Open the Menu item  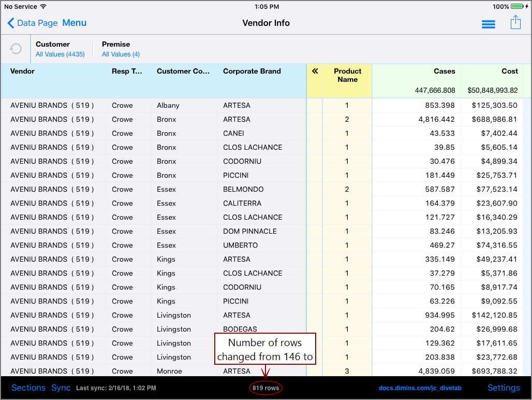point(74,23)
